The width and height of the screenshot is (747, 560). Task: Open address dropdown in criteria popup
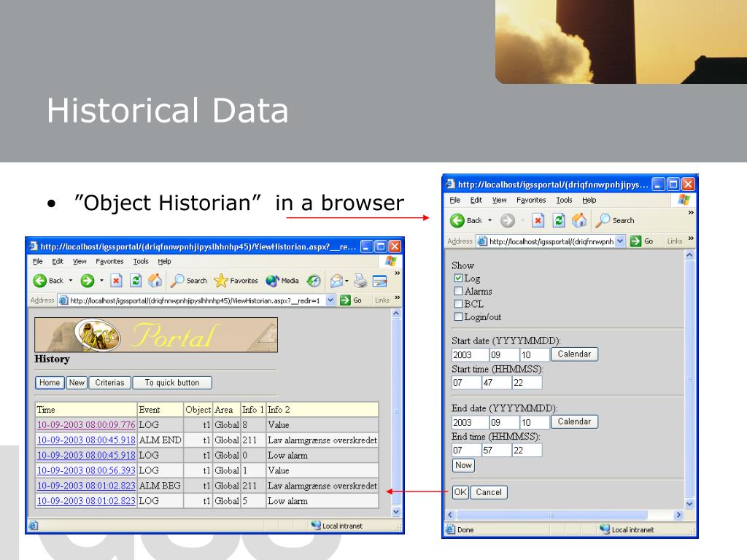pos(620,241)
